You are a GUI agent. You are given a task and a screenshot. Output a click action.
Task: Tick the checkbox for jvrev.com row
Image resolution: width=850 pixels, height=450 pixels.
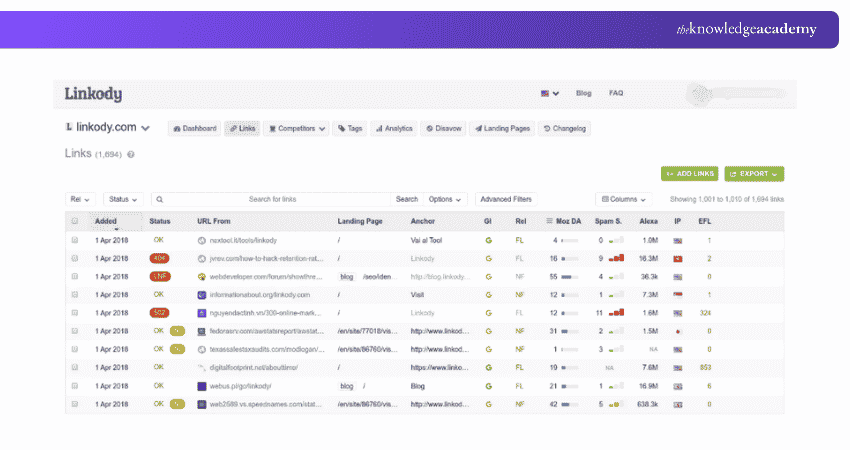[75, 259]
